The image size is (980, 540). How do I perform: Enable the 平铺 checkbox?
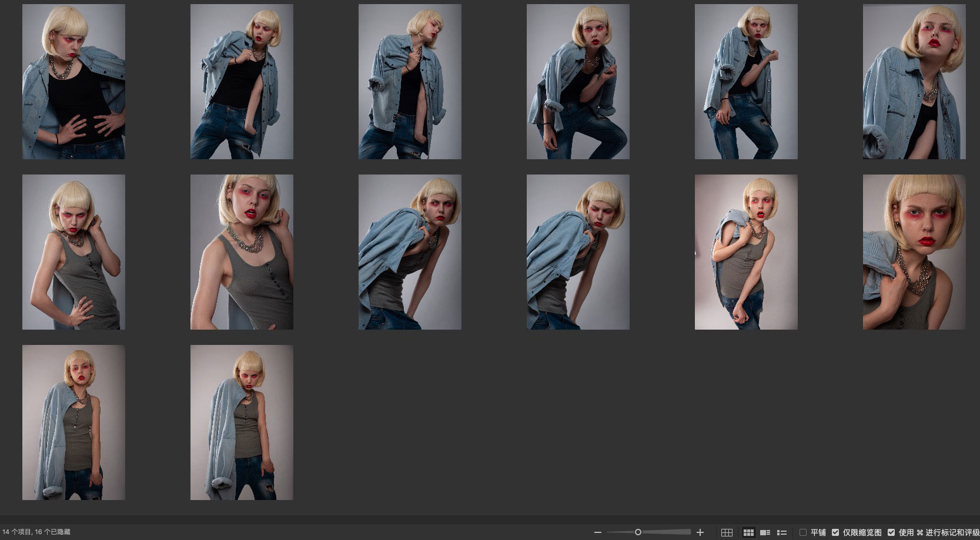click(803, 532)
